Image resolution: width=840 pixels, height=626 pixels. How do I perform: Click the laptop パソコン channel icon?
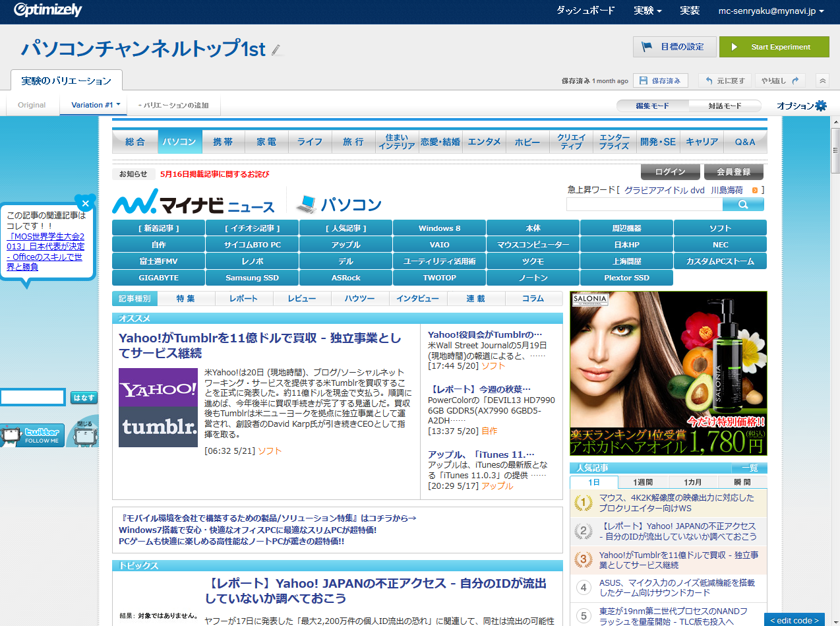(306, 204)
